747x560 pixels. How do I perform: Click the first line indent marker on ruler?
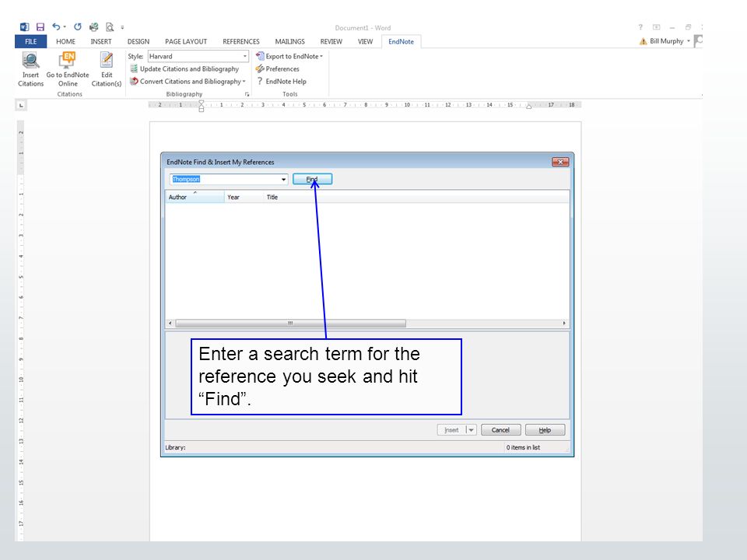coord(201,103)
